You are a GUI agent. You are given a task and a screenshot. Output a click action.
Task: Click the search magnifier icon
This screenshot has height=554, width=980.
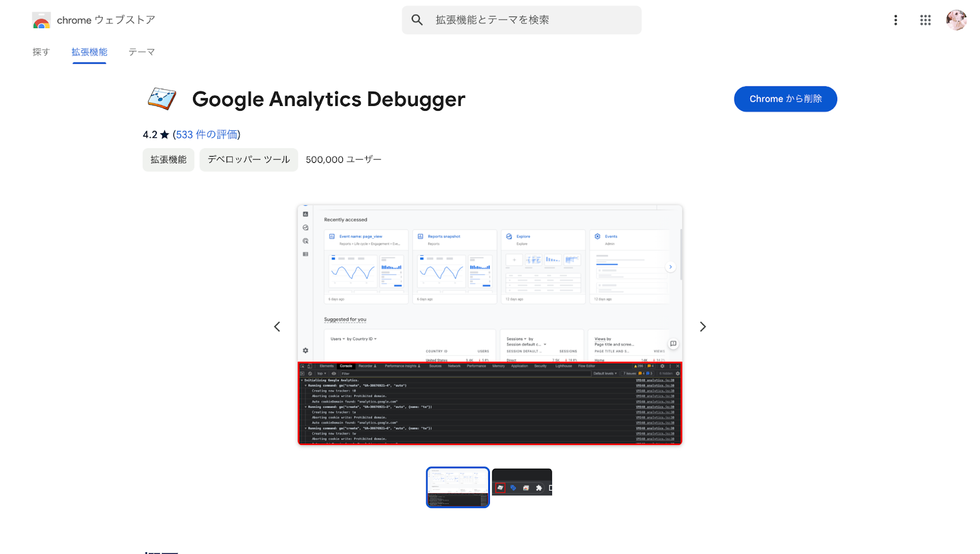tap(417, 20)
